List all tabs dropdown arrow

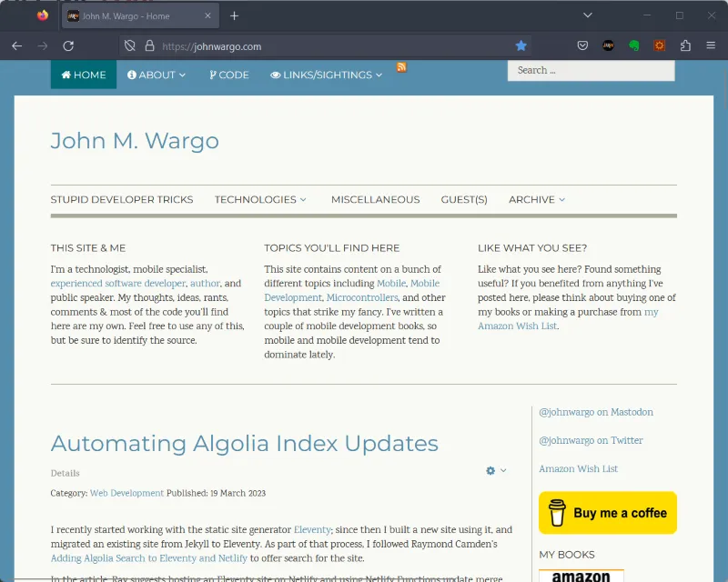(588, 15)
